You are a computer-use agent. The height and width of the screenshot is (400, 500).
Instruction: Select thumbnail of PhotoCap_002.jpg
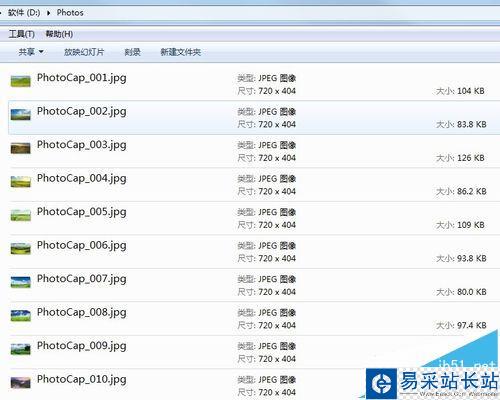coord(20,114)
